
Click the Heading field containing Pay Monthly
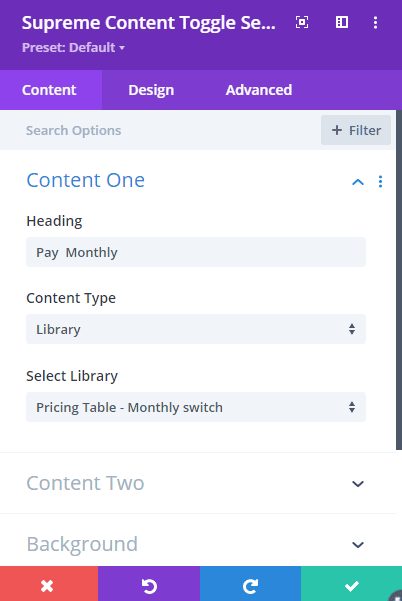(x=196, y=252)
